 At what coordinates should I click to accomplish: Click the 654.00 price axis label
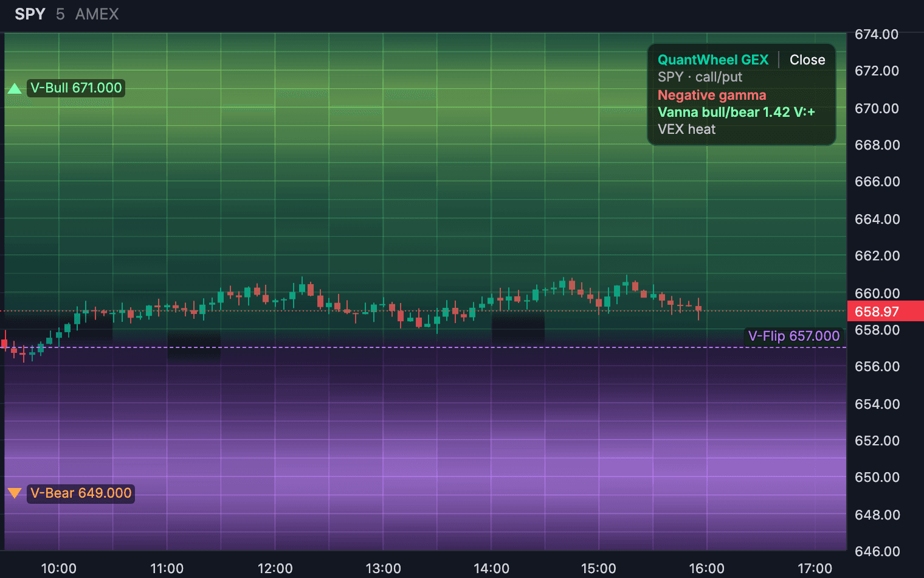coord(877,404)
